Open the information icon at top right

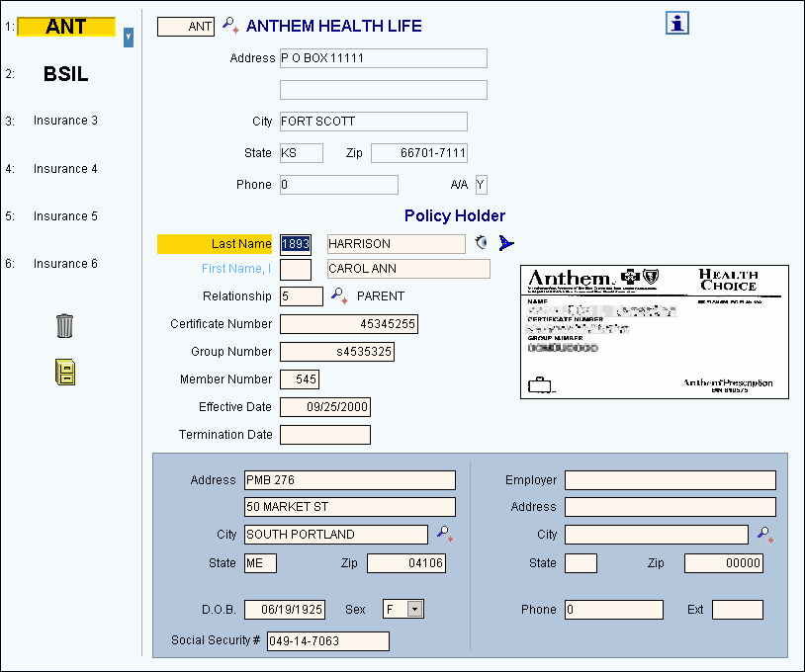(x=676, y=24)
